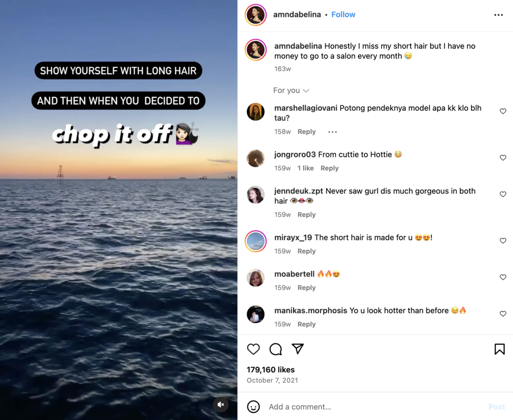Expand the For you comment sorting dropdown
Image resolution: width=513 pixels, height=420 pixels.
click(291, 90)
